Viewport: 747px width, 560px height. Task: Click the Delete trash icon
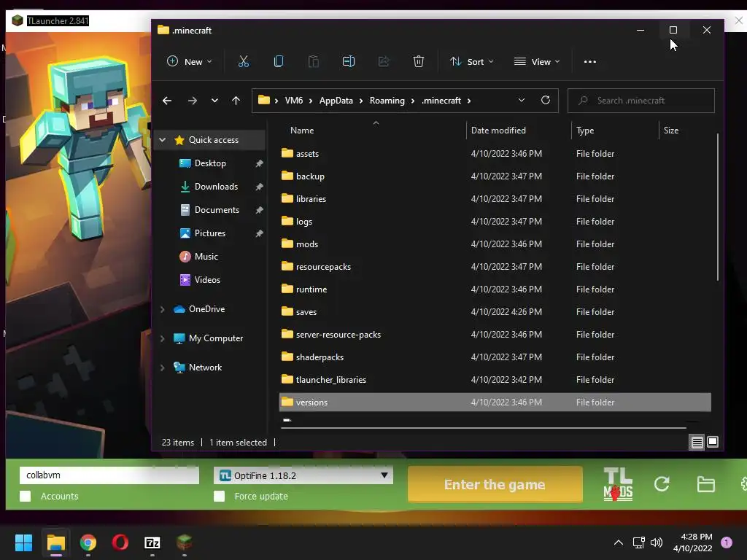[x=418, y=61]
